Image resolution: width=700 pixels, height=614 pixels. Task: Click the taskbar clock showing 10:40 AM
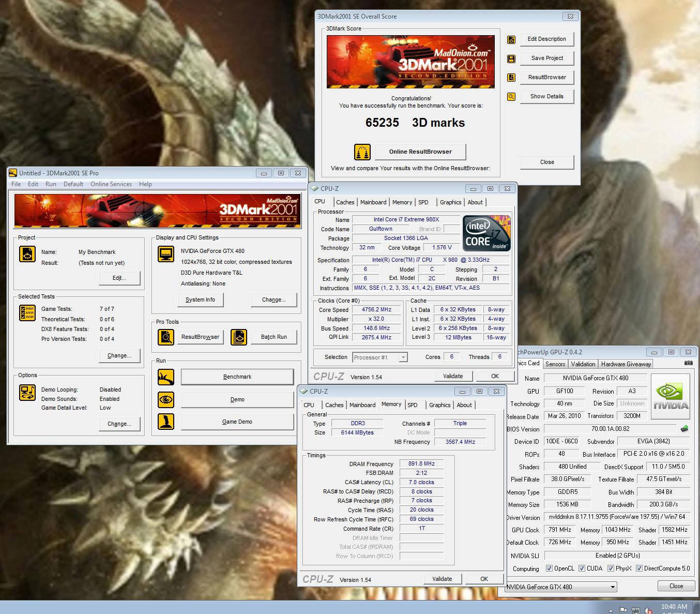pos(674,608)
